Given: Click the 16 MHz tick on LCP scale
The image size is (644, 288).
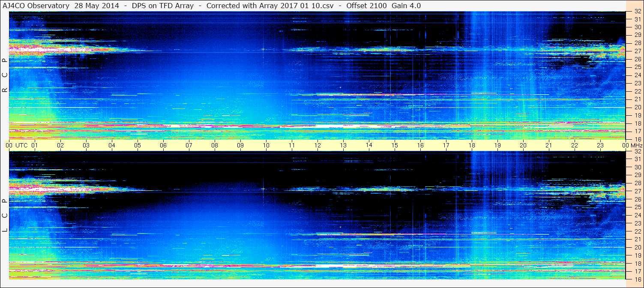Looking at the screenshot, I should 637,279.
